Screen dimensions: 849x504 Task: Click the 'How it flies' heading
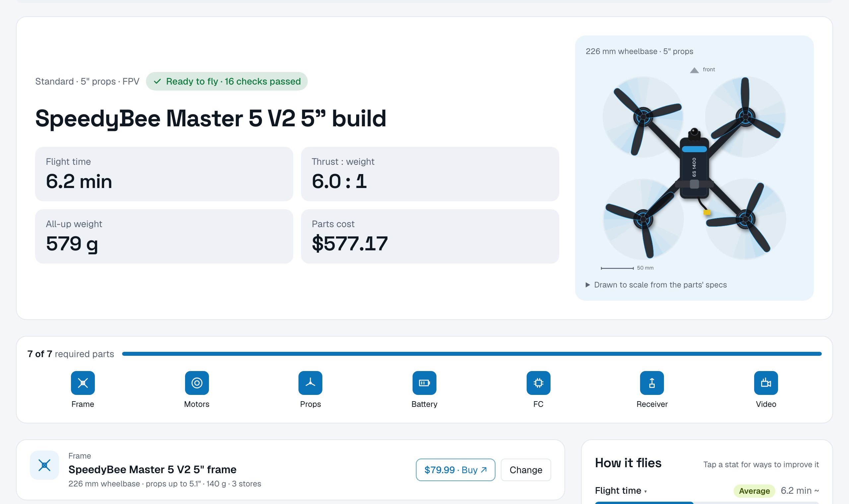(x=628, y=463)
